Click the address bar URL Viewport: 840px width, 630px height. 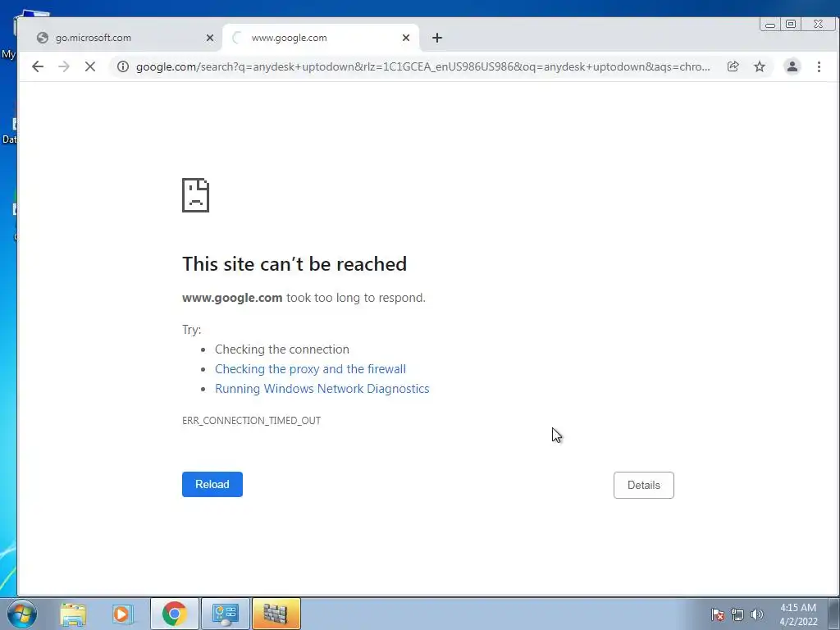(422, 66)
